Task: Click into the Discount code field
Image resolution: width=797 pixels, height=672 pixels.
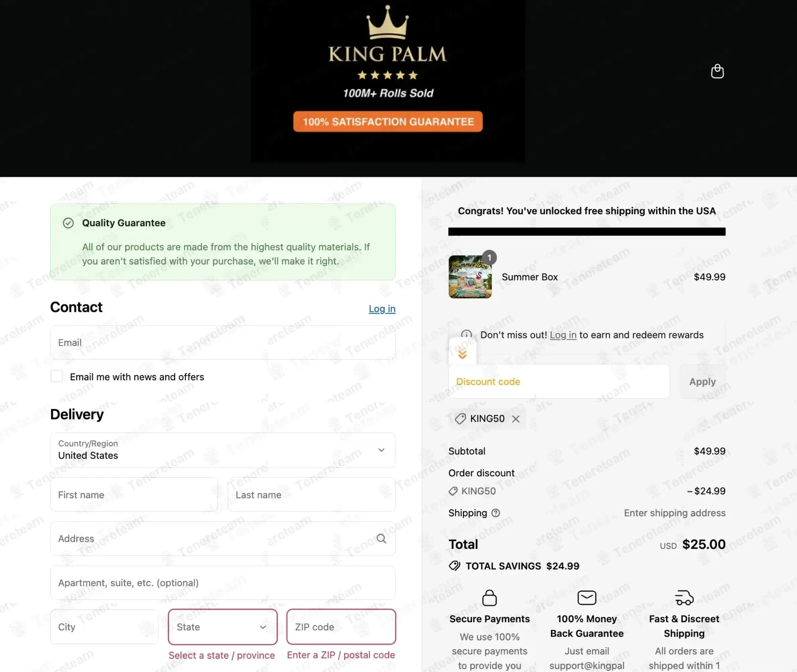Action: [x=559, y=381]
